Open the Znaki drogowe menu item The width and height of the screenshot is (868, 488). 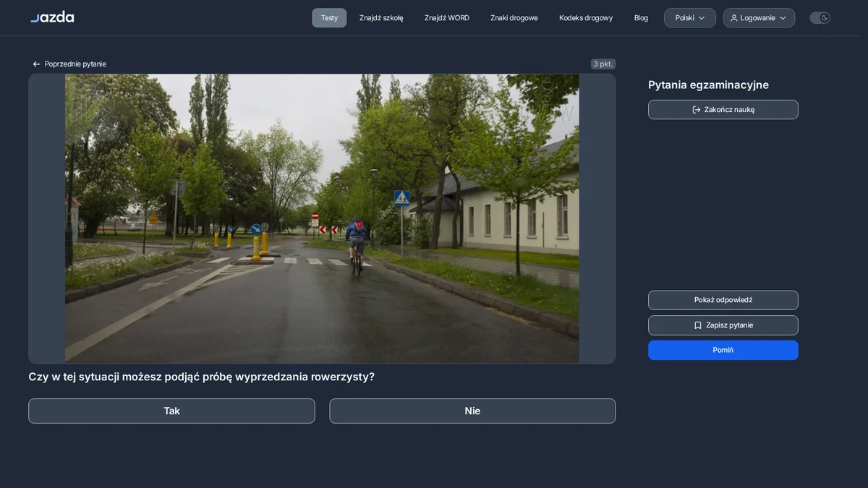(514, 18)
